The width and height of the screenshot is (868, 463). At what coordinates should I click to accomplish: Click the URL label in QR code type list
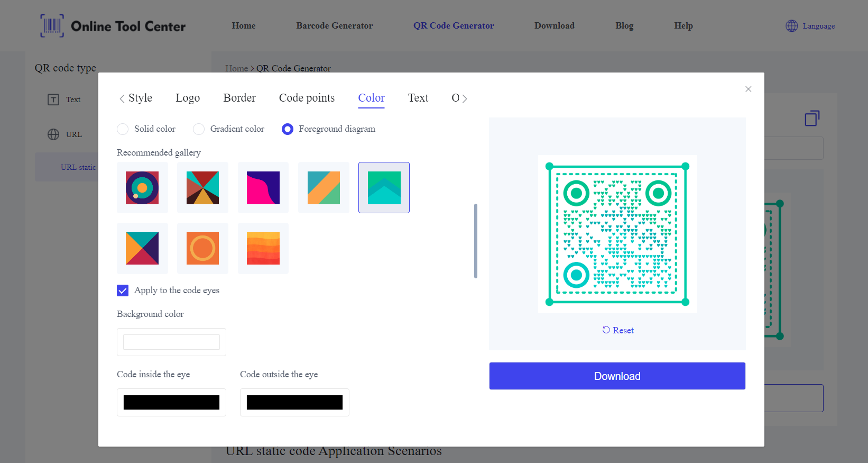[x=74, y=134]
